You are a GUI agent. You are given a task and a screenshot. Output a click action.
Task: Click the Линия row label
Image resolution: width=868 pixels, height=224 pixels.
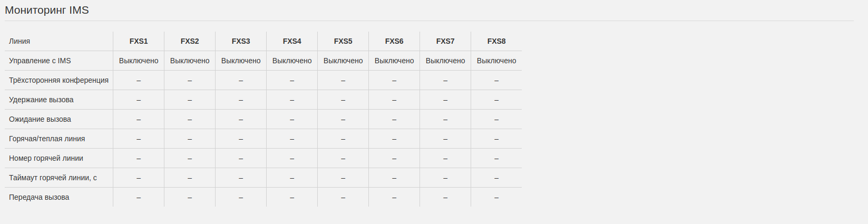19,41
